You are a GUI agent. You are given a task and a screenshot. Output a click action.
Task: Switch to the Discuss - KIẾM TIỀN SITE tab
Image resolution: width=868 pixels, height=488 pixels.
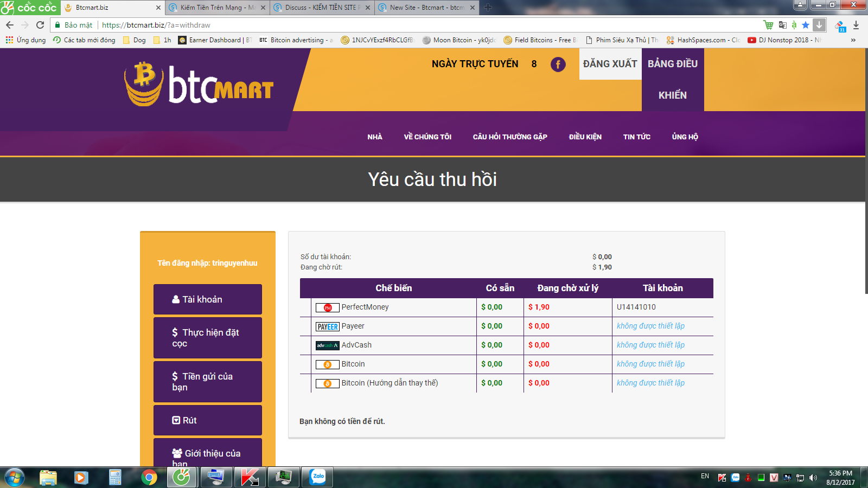coord(322,8)
